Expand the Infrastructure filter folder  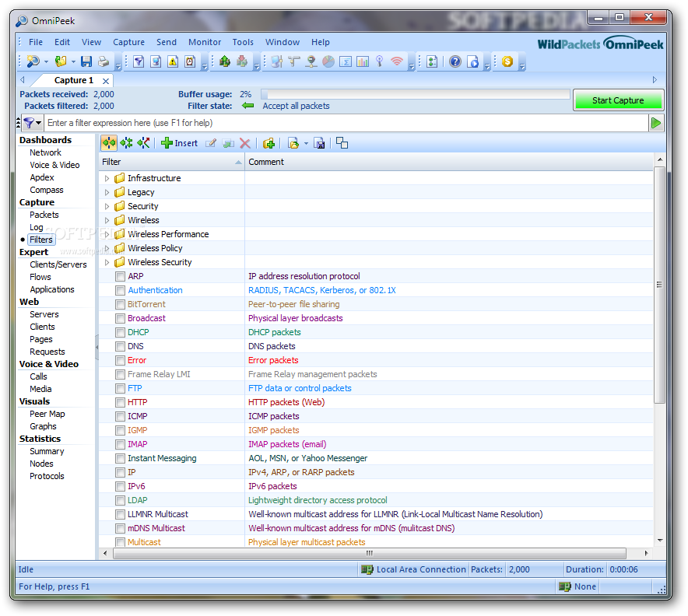pyautogui.click(x=107, y=178)
